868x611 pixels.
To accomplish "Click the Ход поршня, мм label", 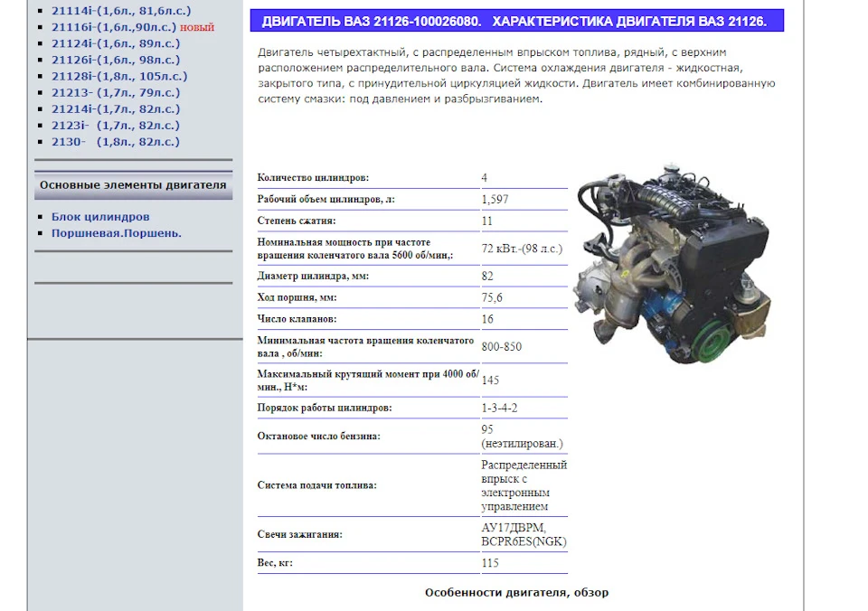I will pyautogui.click(x=297, y=297).
